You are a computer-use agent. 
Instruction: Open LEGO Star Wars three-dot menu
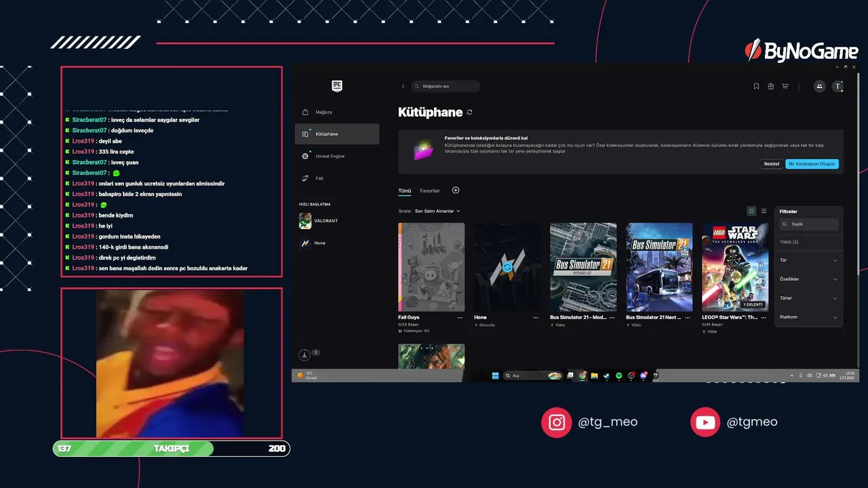[764, 317]
